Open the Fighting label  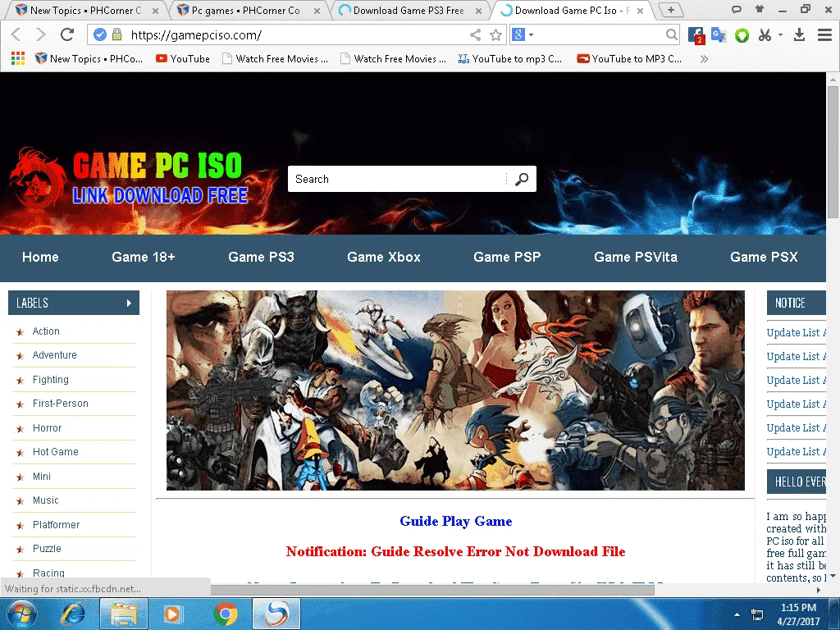tap(50, 380)
